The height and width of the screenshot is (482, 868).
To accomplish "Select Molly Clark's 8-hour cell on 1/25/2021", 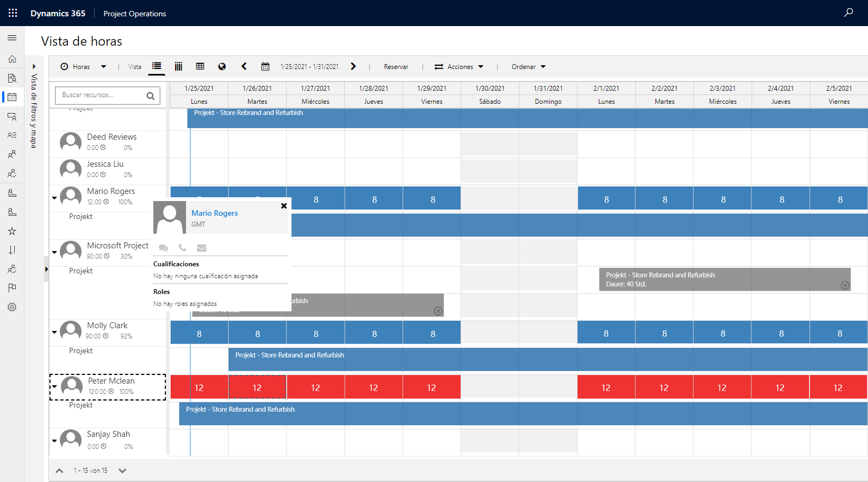I will (x=199, y=333).
